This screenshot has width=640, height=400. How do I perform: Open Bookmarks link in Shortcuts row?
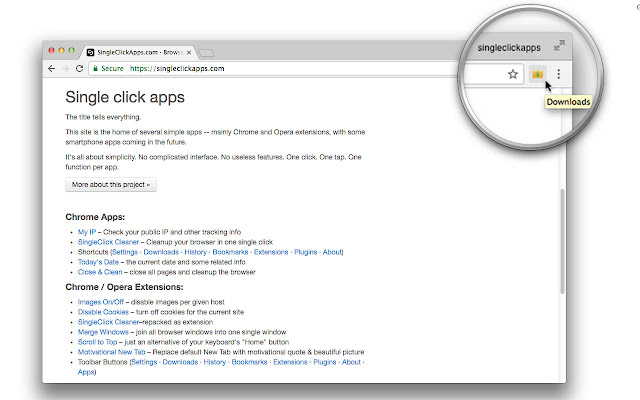(x=230, y=252)
